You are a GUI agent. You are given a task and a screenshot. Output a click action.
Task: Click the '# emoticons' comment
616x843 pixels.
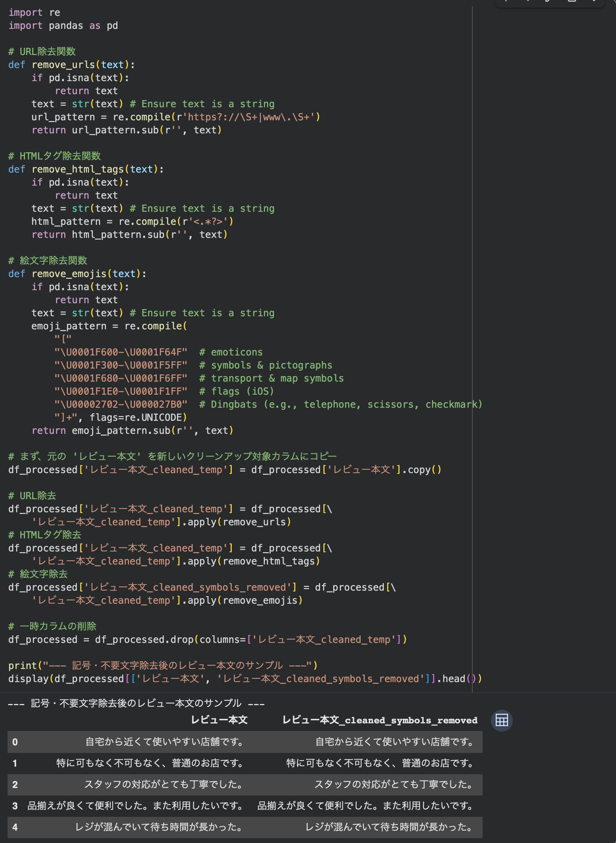tap(231, 352)
